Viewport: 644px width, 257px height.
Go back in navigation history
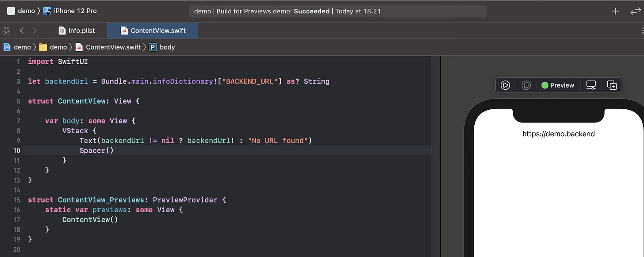point(21,31)
